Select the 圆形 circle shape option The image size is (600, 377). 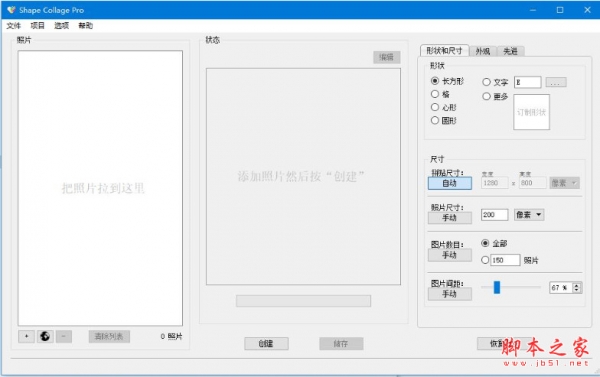coord(435,121)
